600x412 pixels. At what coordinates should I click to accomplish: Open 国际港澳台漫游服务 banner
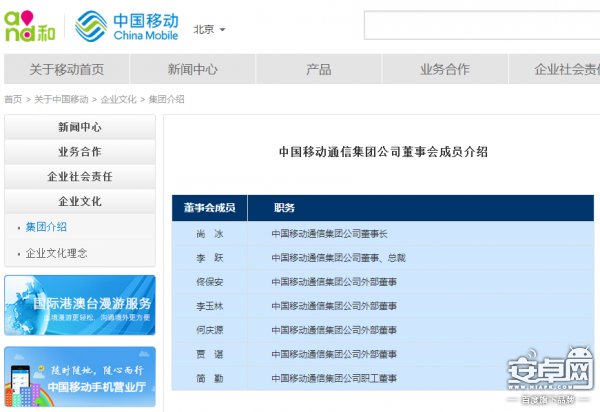(x=80, y=305)
